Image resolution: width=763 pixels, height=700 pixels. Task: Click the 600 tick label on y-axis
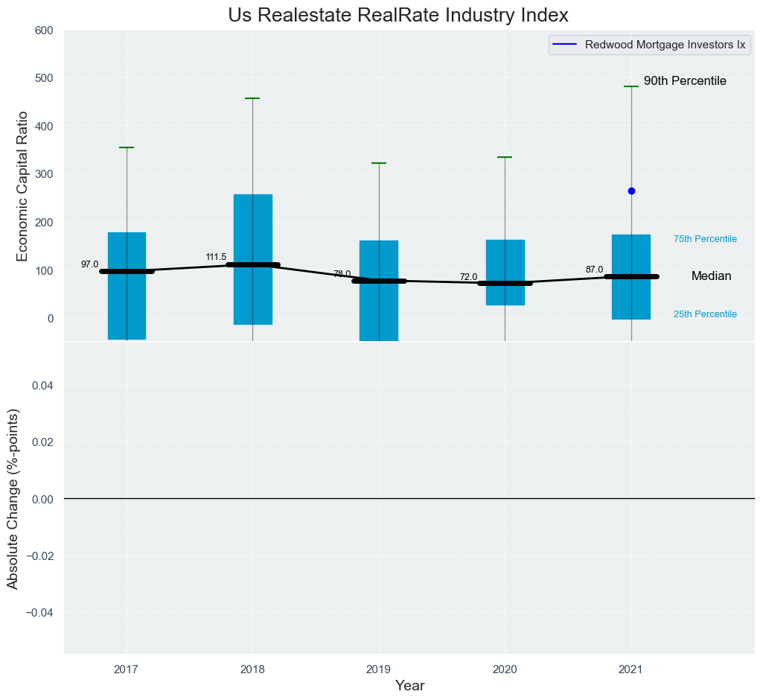click(x=44, y=31)
